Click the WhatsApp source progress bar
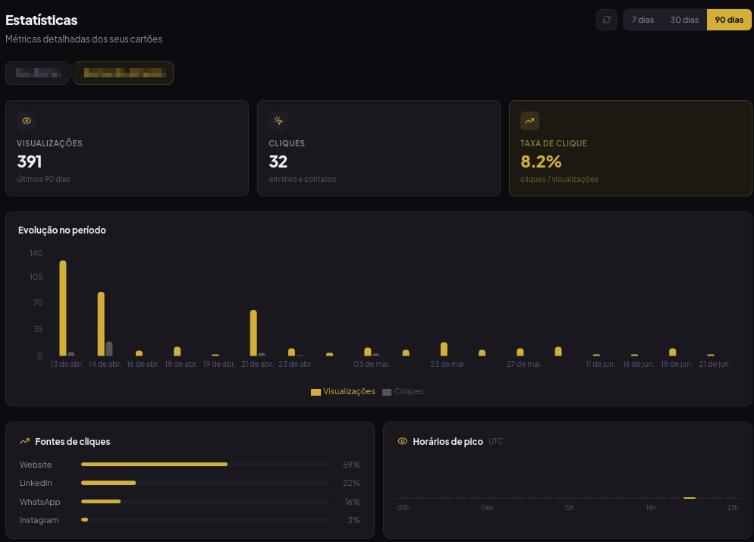Screen dimensions: 754x542 coord(204,501)
